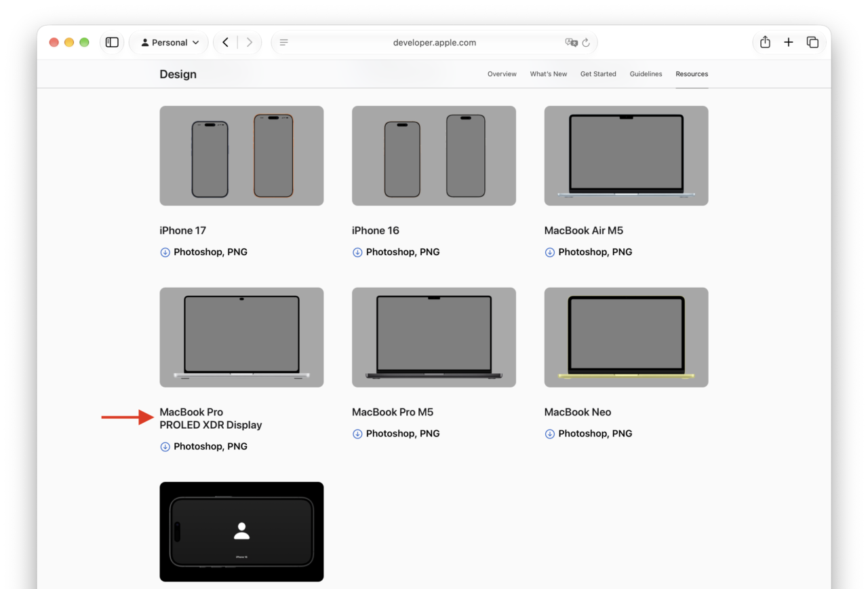The image size is (868, 589).
Task: Go forward with the right chevron
Action: click(x=250, y=42)
